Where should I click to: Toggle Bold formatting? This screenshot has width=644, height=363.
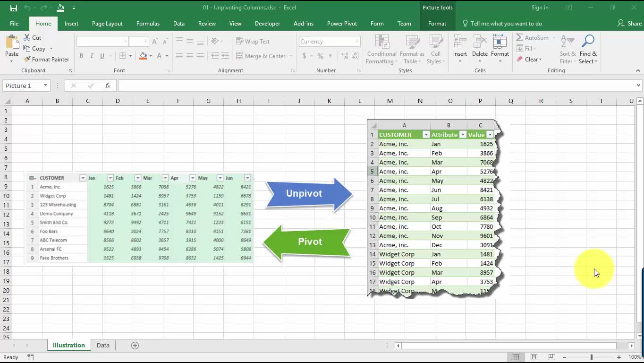coord(81,56)
